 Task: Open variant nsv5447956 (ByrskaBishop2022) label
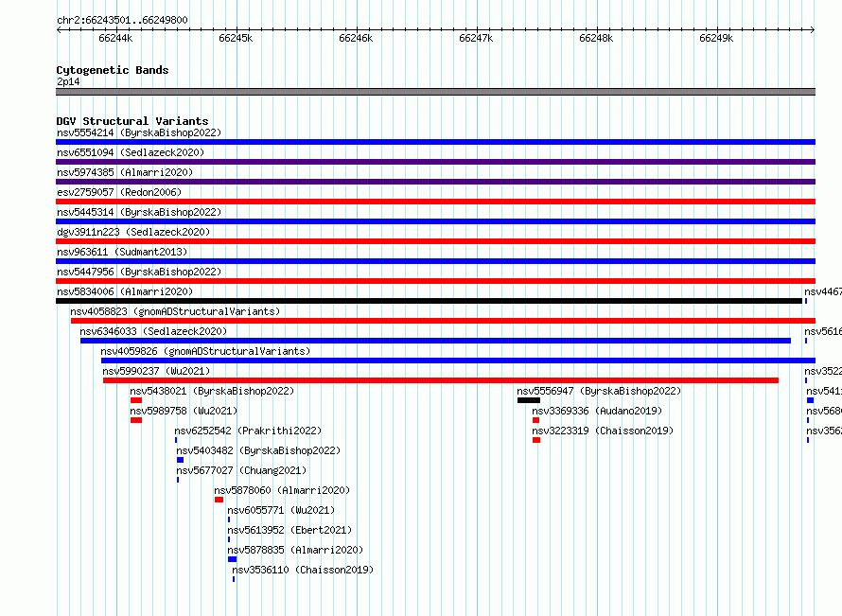click(x=139, y=272)
